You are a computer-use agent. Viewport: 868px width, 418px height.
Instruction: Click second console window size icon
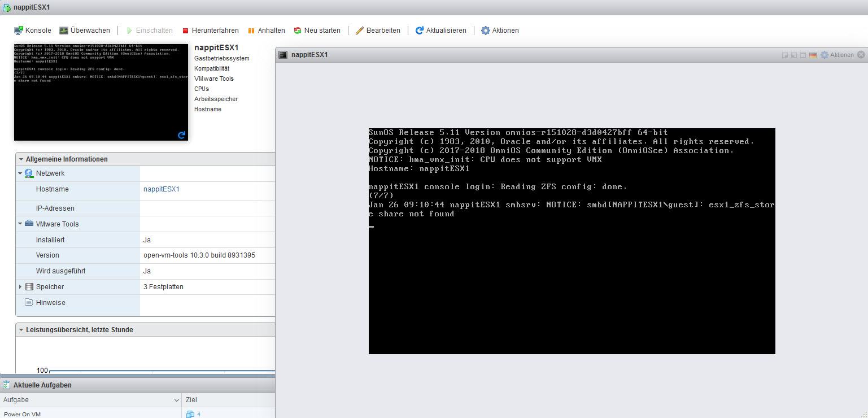pos(794,55)
